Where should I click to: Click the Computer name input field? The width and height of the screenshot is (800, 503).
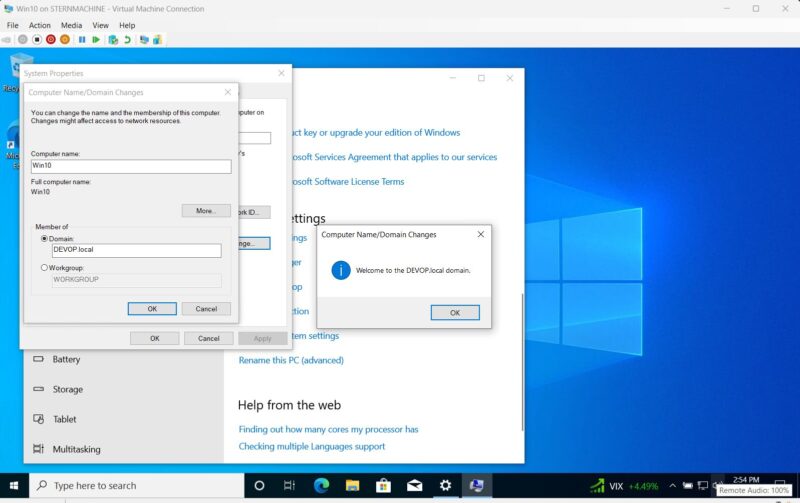pyautogui.click(x=131, y=166)
